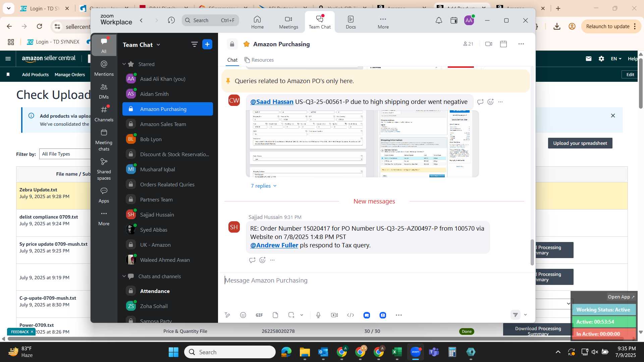Image resolution: width=644 pixels, height=362 pixels.
Task: Open Zoom Home tab
Action: click(257, 22)
